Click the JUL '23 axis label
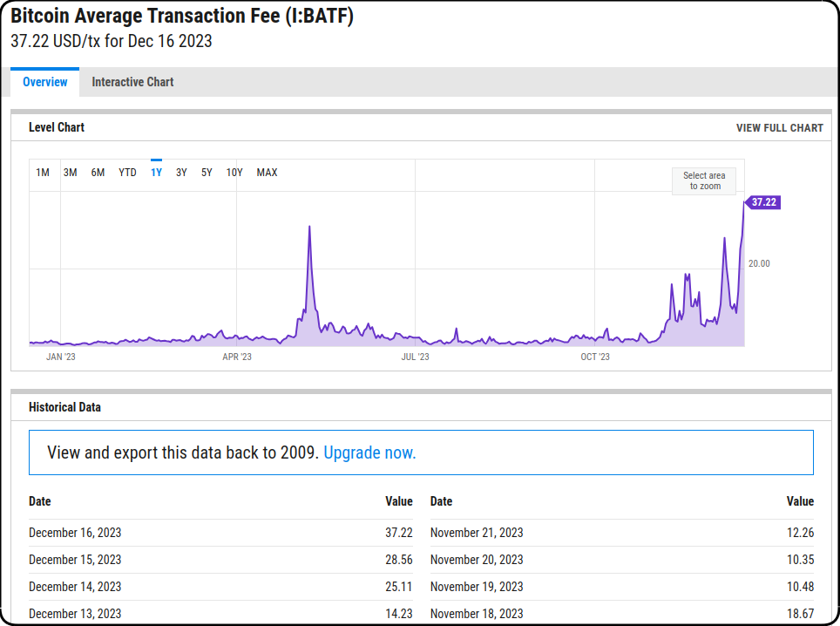The height and width of the screenshot is (626, 840). [415, 357]
